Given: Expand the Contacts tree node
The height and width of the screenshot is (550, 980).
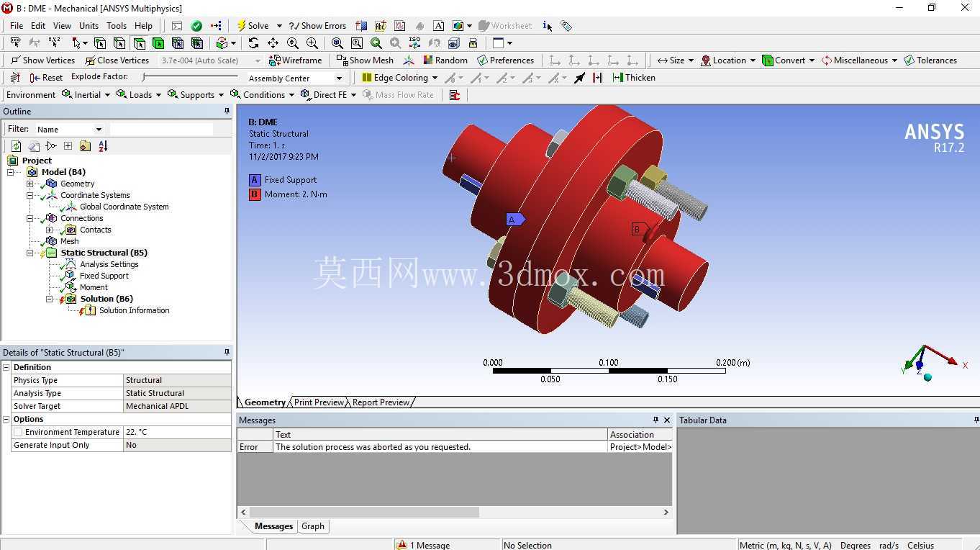Looking at the screenshot, I should click(x=49, y=230).
